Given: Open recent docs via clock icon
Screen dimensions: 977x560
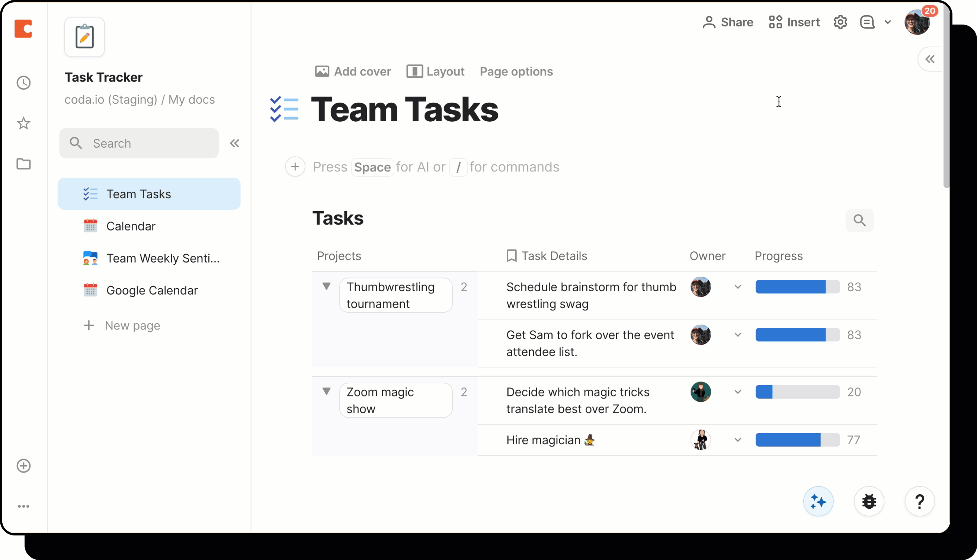Looking at the screenshot, I should 23,83.
